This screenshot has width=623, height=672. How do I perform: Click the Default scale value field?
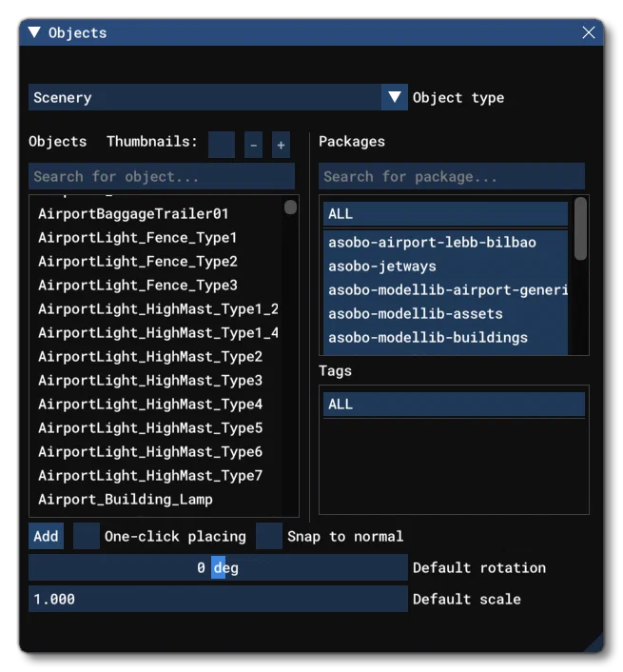click(218, 599)
